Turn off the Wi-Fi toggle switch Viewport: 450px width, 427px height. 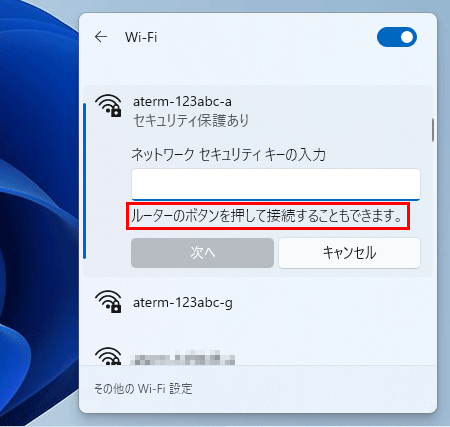click(397, 37)
